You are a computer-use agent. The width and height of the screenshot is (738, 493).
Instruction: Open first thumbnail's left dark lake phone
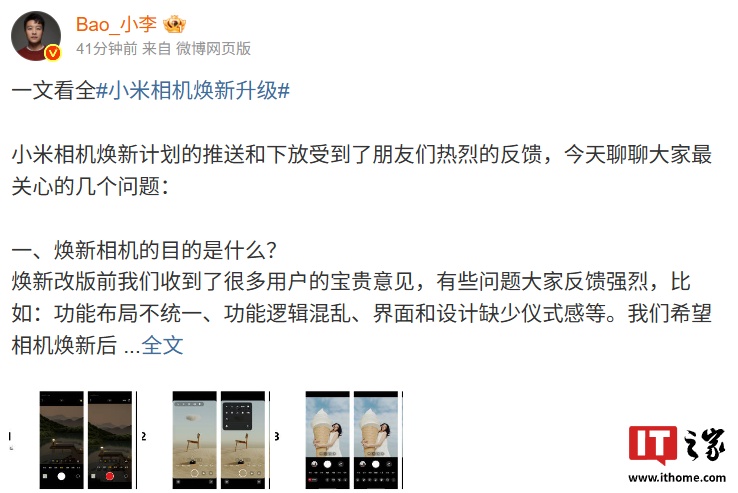point(62,440)
